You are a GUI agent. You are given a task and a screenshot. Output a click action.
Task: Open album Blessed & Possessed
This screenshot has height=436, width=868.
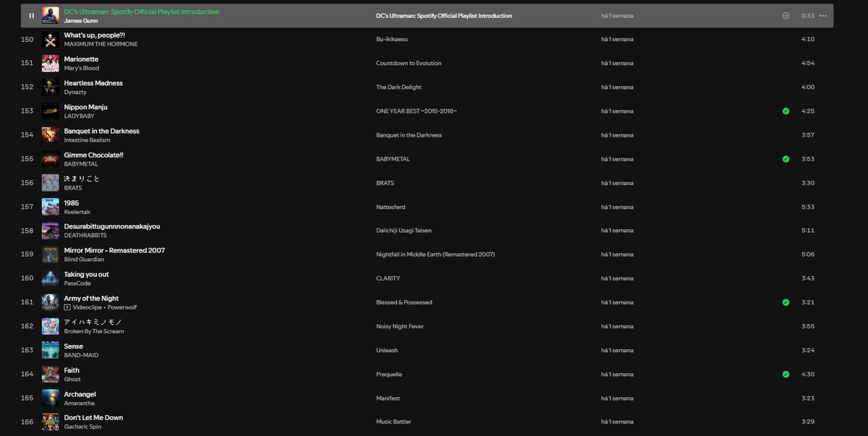point(404,302)
